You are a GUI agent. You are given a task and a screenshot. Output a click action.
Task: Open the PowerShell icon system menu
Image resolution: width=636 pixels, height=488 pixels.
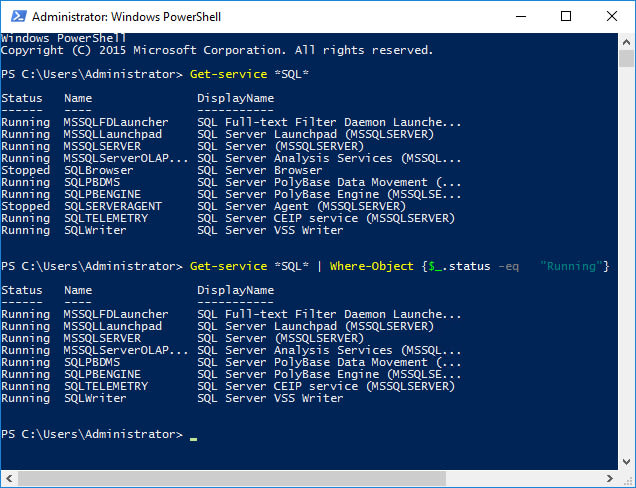(18, 17)
